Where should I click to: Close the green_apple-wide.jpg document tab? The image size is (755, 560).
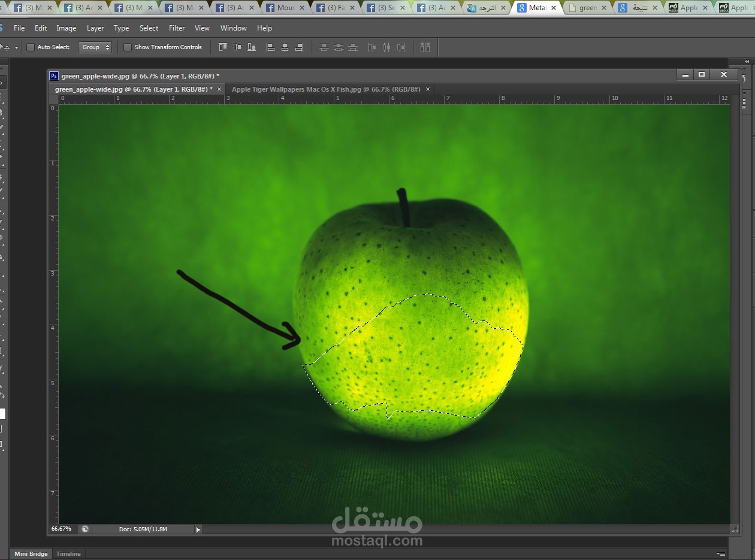(x=219, y=89)
